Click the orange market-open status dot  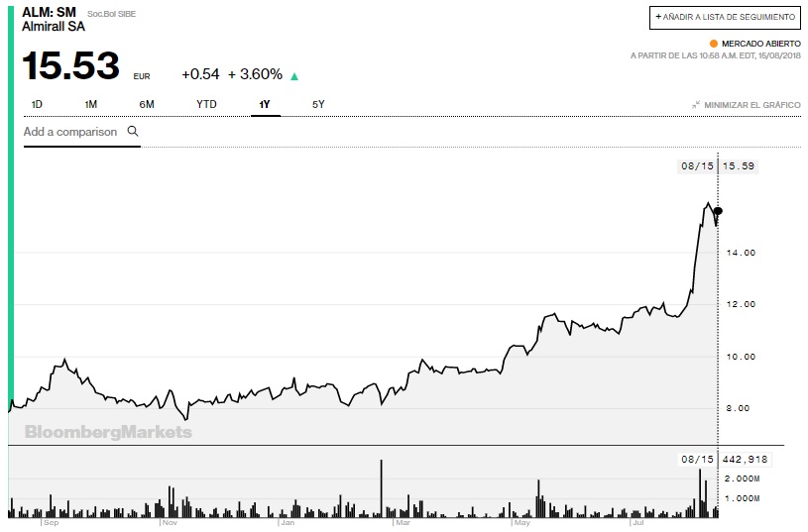click(713, 44)
